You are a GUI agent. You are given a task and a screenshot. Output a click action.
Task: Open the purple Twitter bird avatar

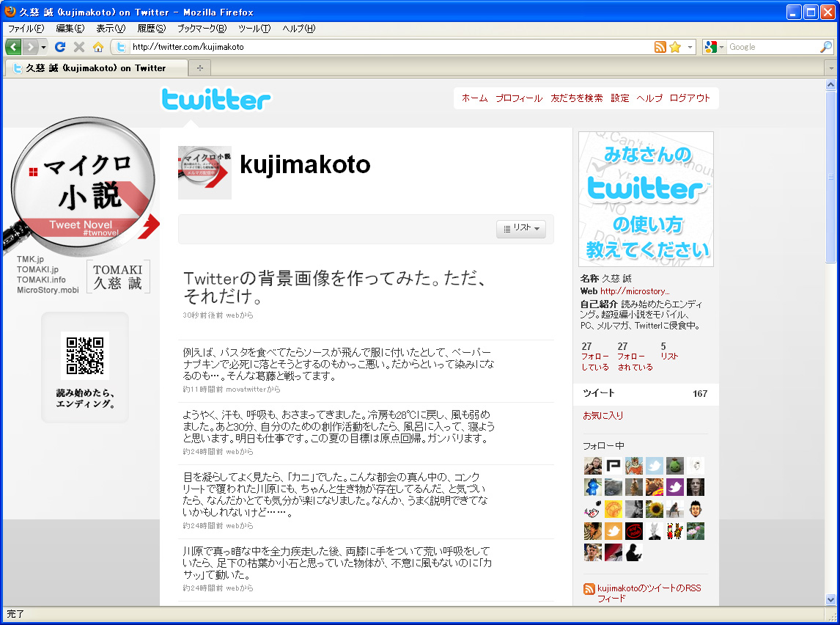click(x=675, y=487)
